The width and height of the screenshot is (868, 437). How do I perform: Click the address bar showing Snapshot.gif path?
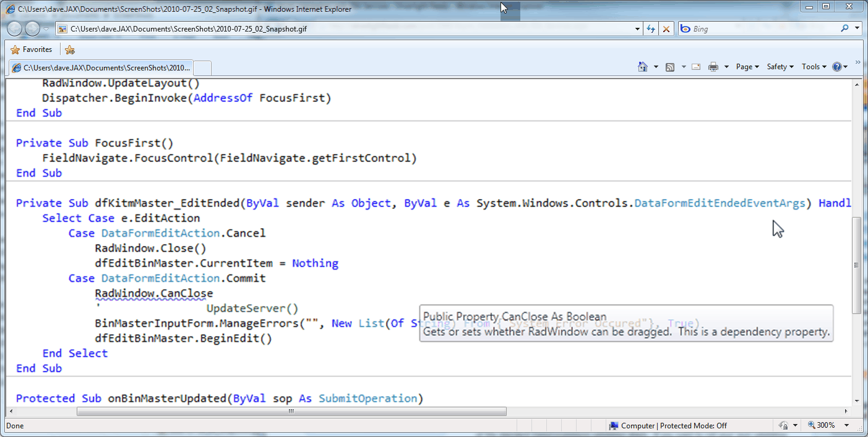[349, 28]
